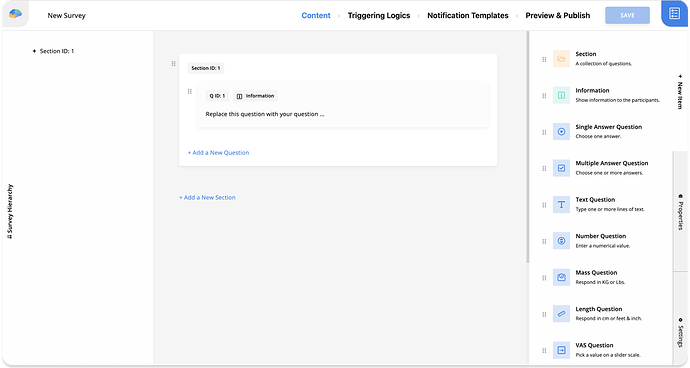Screen dimensions: 690x368
Task: Click 'Text Question' label text
Action: [x=595, y=200]
